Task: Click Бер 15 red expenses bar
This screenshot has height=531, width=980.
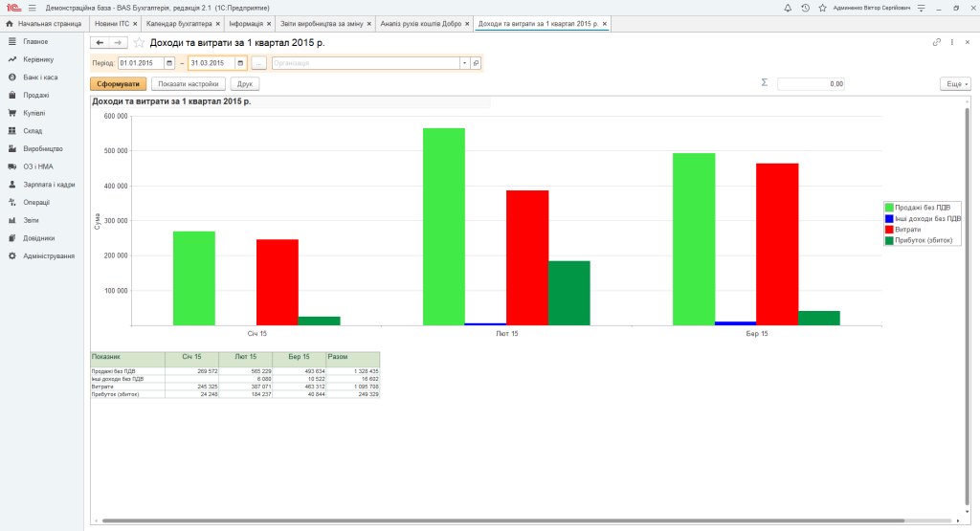Action: coord(777,244)
